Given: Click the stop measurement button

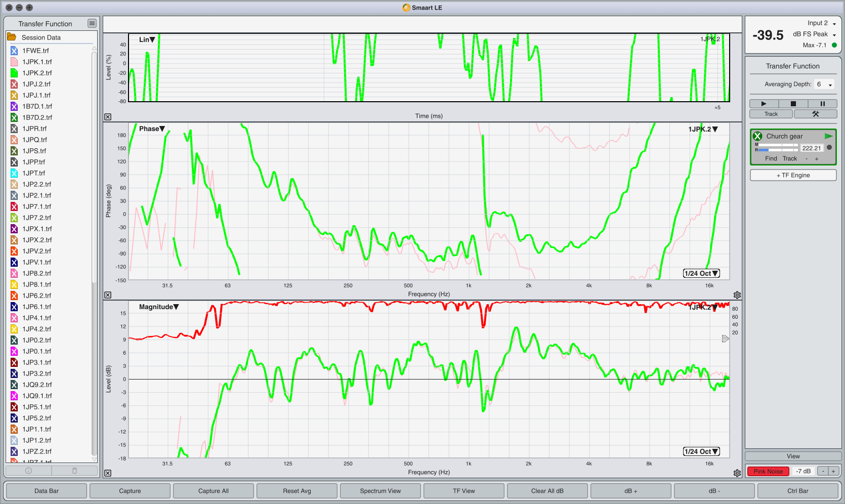Looking at the screenshot, I should pyautogui.click(x=793, y=104).
